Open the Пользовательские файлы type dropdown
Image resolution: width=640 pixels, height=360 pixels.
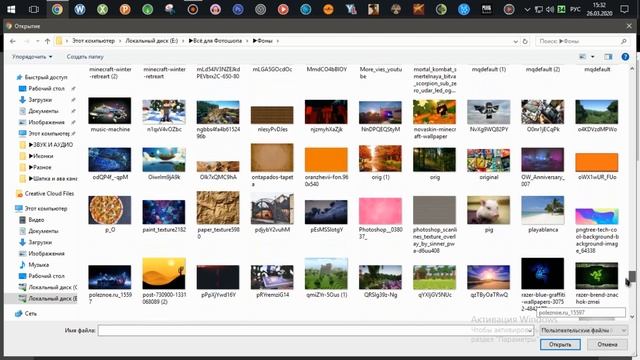tap(583, 330)
